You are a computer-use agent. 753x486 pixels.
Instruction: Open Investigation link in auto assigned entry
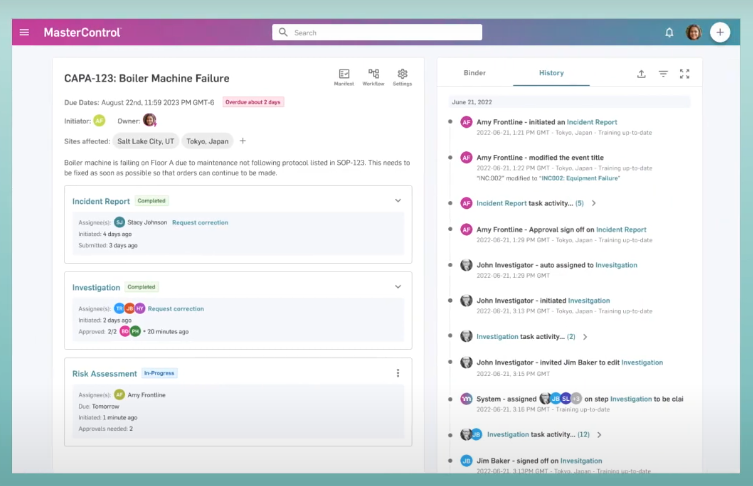pyautogui.click(x=616, y=265)
